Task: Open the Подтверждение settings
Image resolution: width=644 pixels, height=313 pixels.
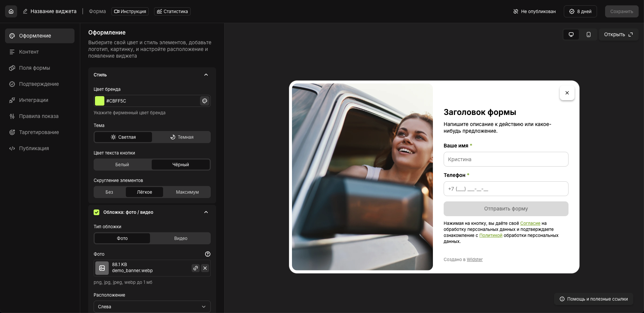Action: point(39,84)
